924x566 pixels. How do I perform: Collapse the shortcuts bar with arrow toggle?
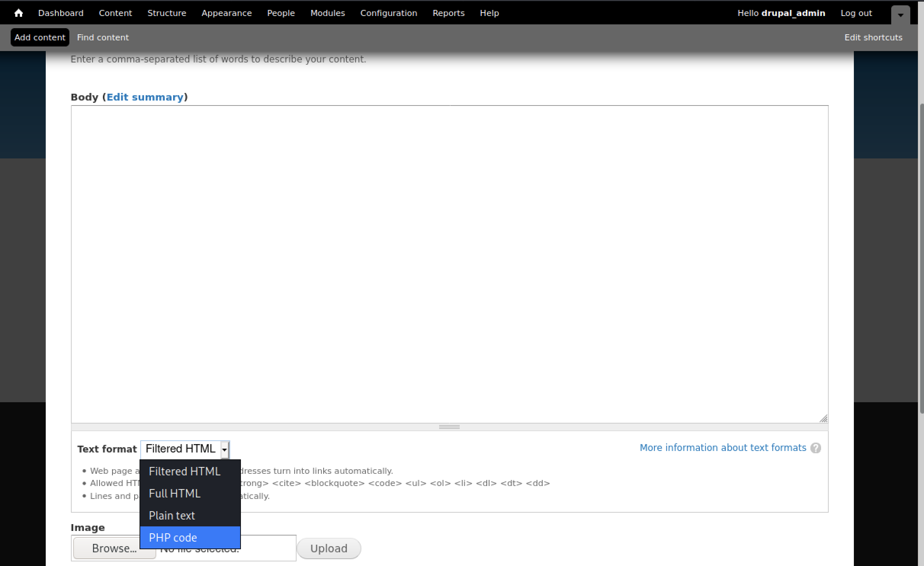(901, 15)
